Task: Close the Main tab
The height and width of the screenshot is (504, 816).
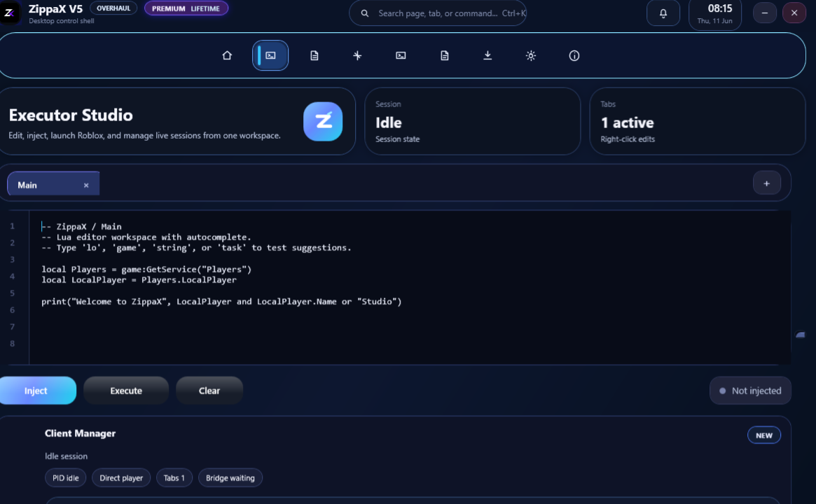Action: (x=86, y=185)
